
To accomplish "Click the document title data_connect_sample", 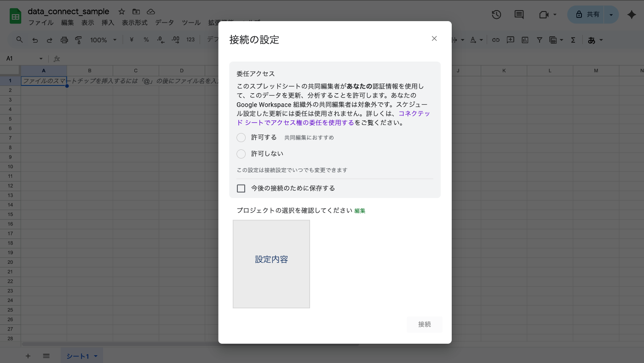I will pos(69,11).
